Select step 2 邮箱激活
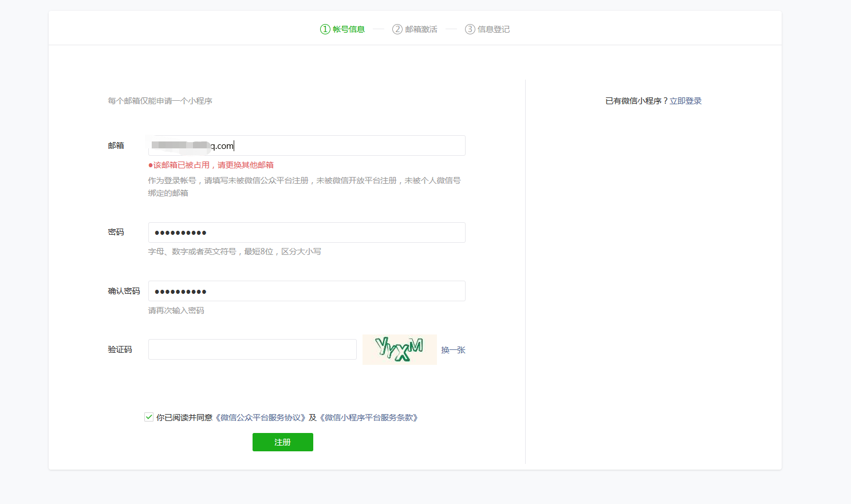The height and width of the screenshot is (504, 851). tap(415, 29)
